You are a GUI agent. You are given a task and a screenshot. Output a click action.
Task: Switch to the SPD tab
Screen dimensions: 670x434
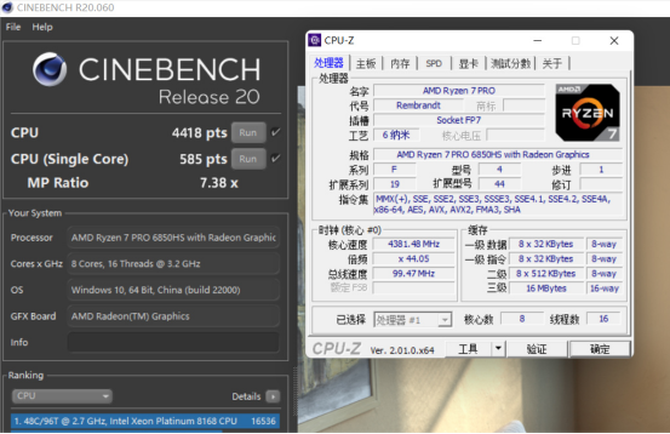pyautogui.click(x=434, y=64)
